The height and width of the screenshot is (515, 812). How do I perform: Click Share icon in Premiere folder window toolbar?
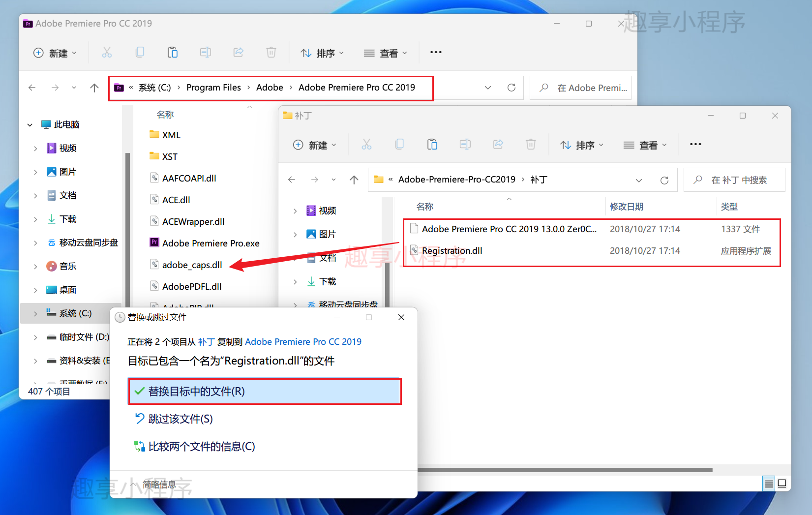[x=239, y=53]
